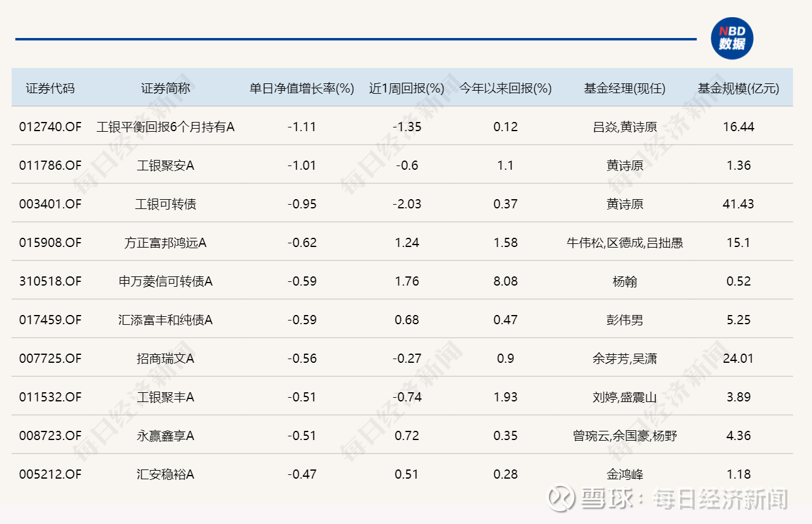
Task: Click the fund name 申万菱信可转债A
Action: point(166,281)
